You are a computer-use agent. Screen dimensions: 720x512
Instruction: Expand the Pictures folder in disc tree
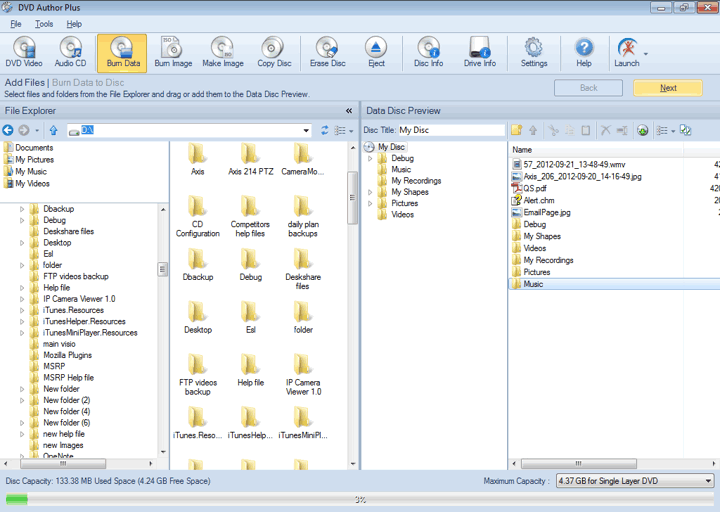click(370, 203)
